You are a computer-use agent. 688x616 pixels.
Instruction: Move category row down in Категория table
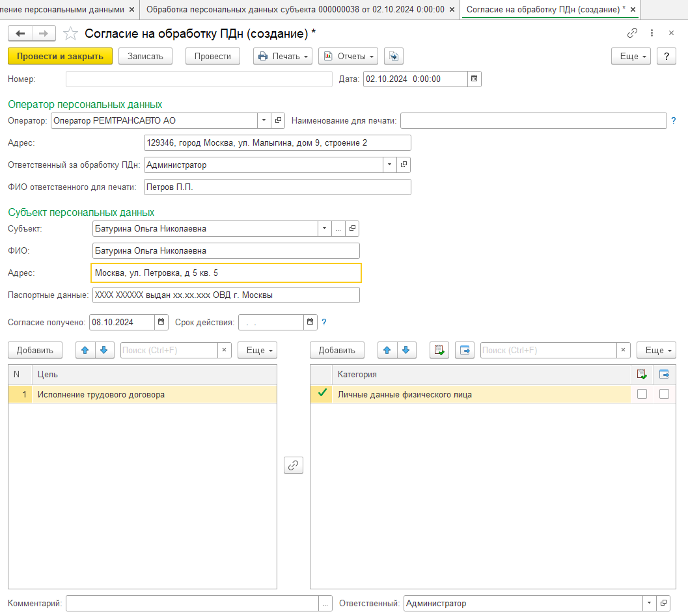[406, 350]
